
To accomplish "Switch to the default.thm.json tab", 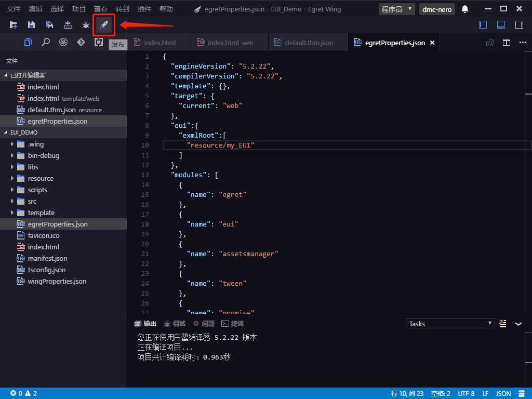I will click(308, 43).
